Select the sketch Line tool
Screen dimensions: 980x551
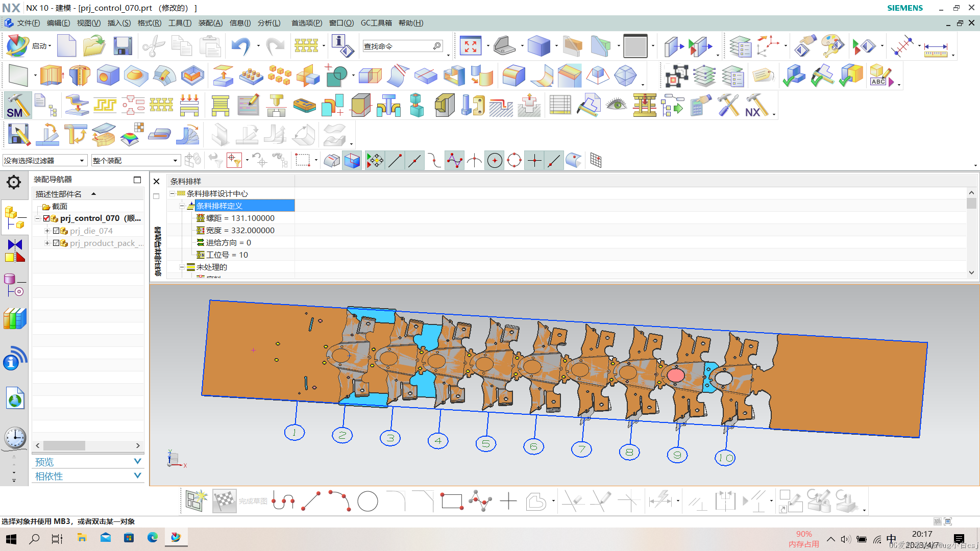311,502
